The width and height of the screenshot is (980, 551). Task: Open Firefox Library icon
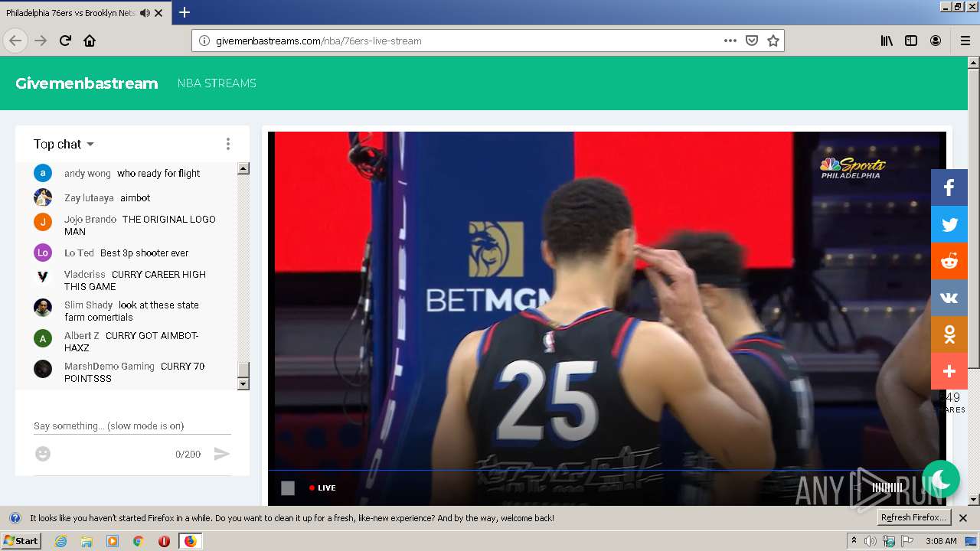[x=887, y=41]
